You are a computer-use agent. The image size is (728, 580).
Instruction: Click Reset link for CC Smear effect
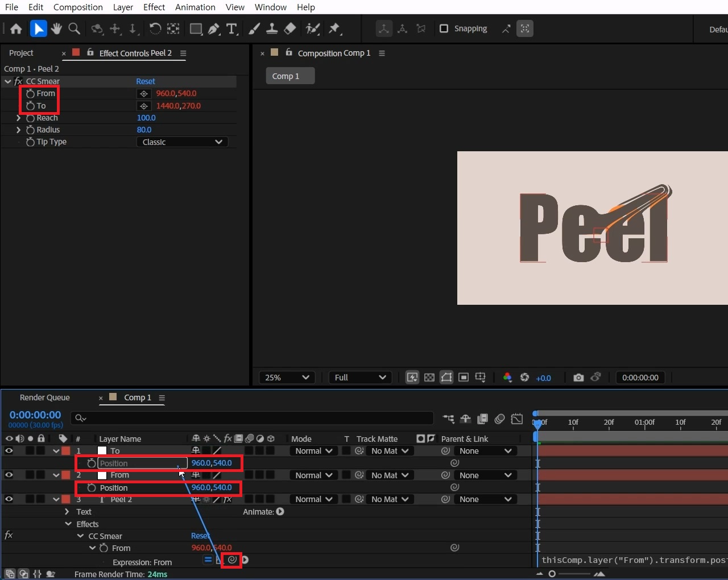pyautogui.click(x=146, y=81)
